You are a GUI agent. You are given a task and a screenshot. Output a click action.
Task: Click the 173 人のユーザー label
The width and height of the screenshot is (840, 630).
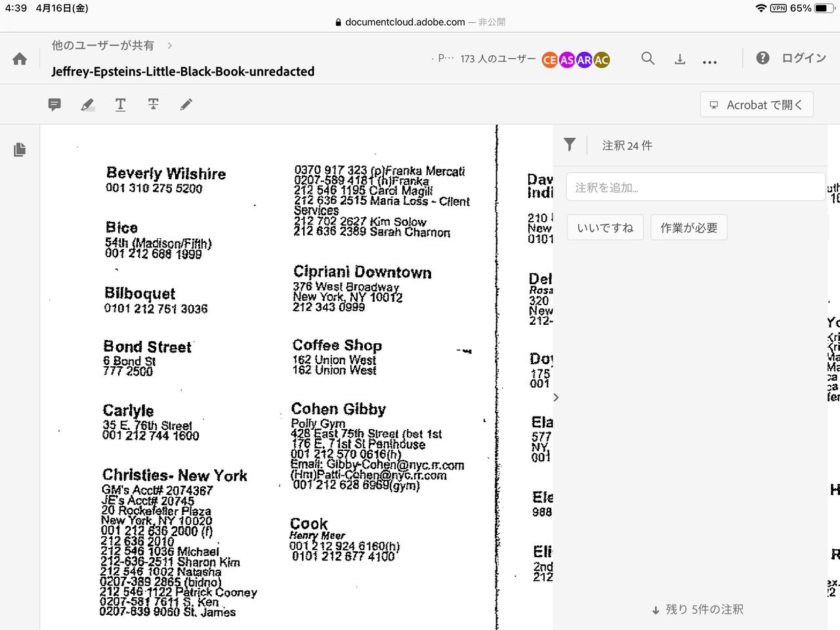pos(498,59)
